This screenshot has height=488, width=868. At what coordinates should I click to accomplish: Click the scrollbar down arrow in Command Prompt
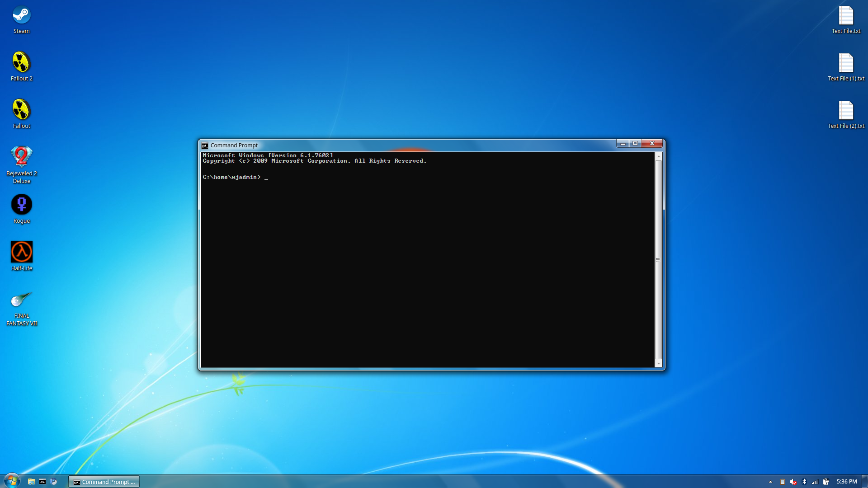658,364
